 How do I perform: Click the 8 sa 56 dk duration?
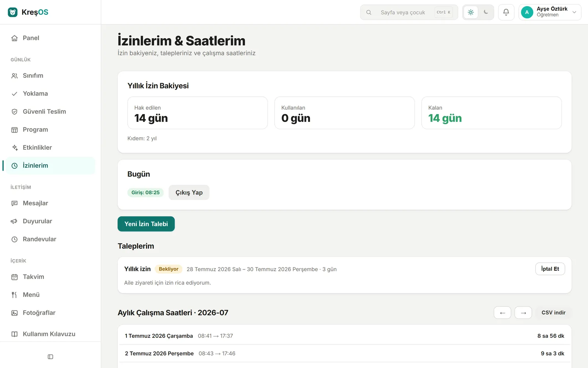(x=551, y=336)
